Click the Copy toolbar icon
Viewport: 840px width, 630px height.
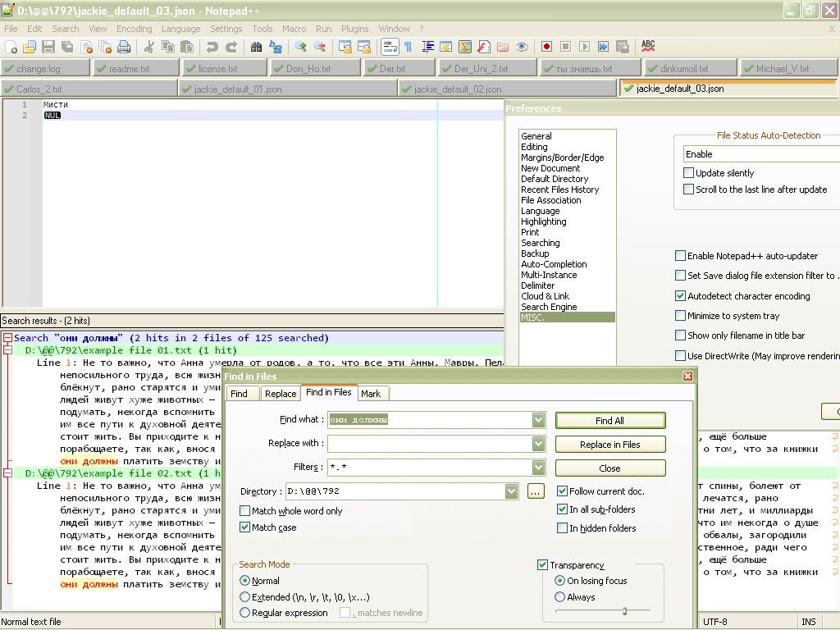tap(167, 47)
